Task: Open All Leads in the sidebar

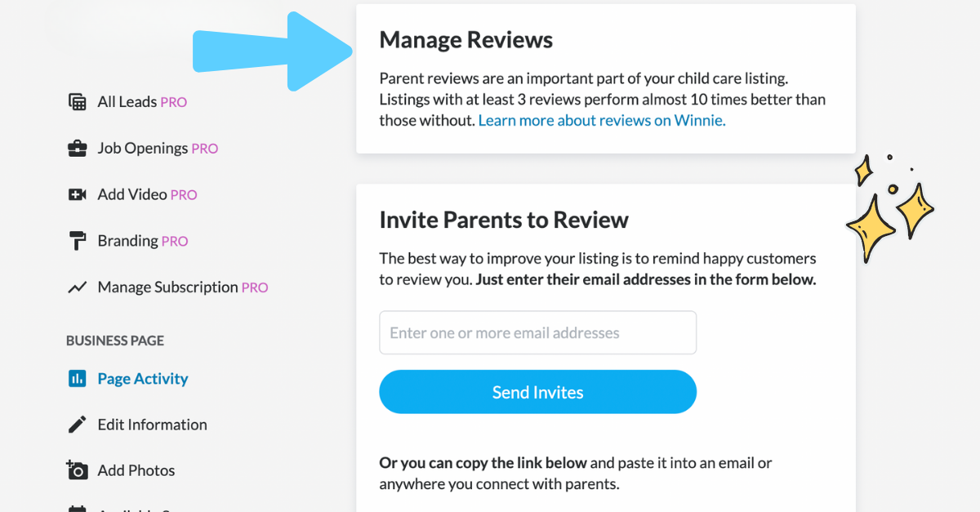Action: pyautogui.click(x=142, y=102)
